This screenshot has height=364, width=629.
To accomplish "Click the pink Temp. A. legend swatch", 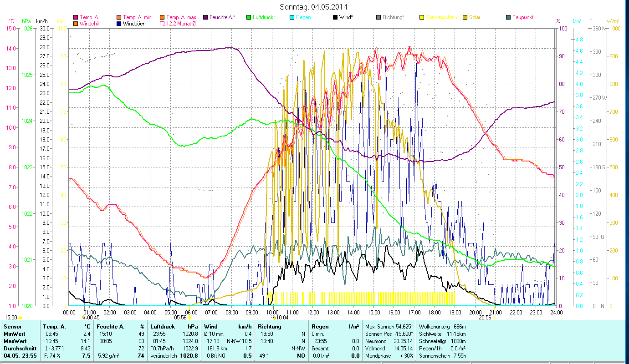I will coord(76,17).
